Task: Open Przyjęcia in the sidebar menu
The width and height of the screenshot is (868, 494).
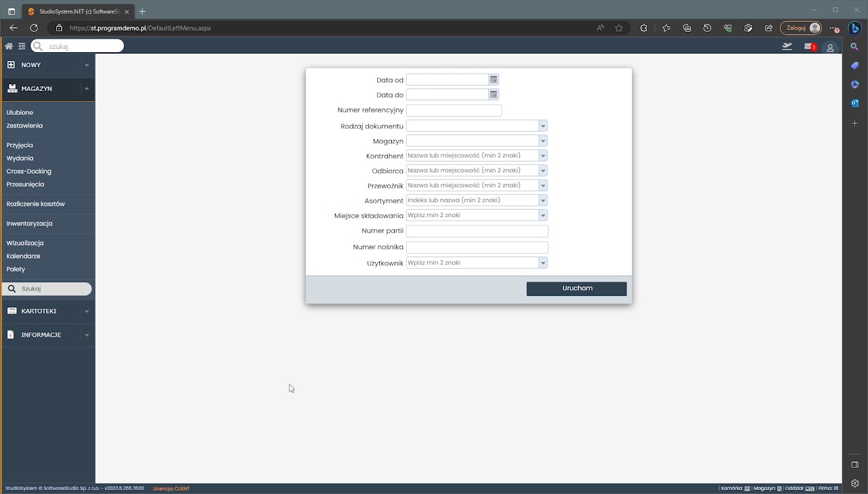Action: pyautogui.click(x=20, y=145)
